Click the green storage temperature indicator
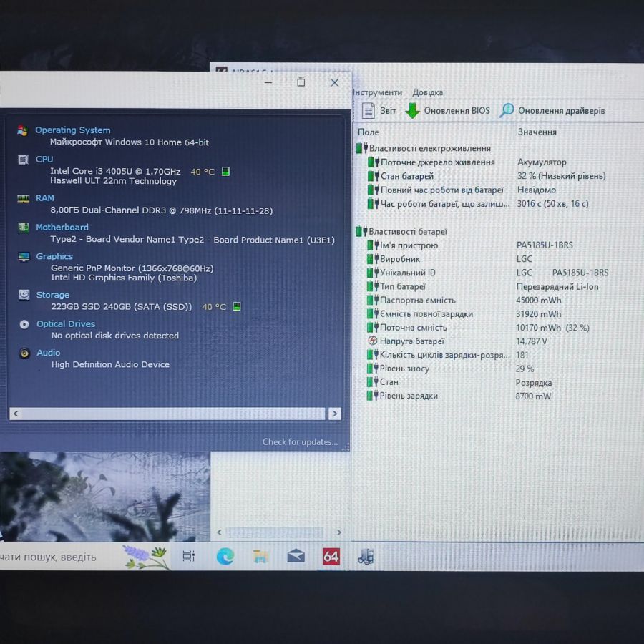Screen dimensions: 644x644 point(237,306)
